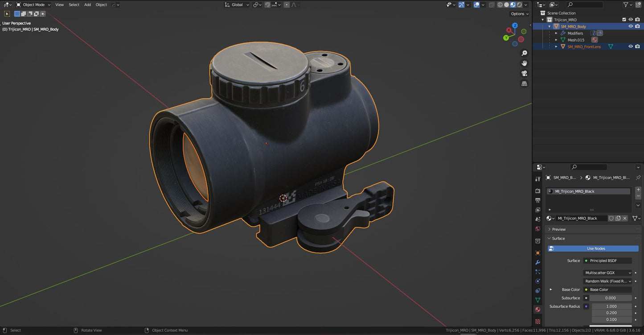This screenshot has width=644, height=335.
Task: Open the View menu
Action: (59, 4)
